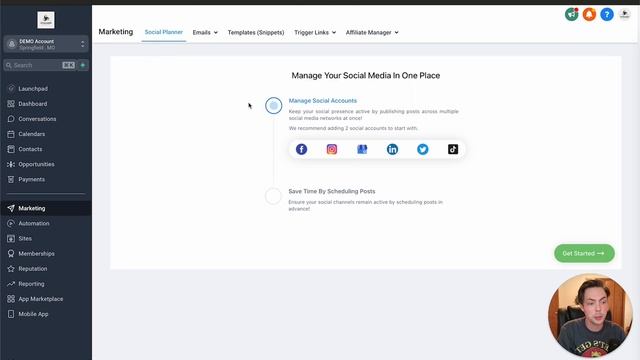Click the Opportunities sidebar icon
Screen dimensions: 640x360
click(11, 164)
